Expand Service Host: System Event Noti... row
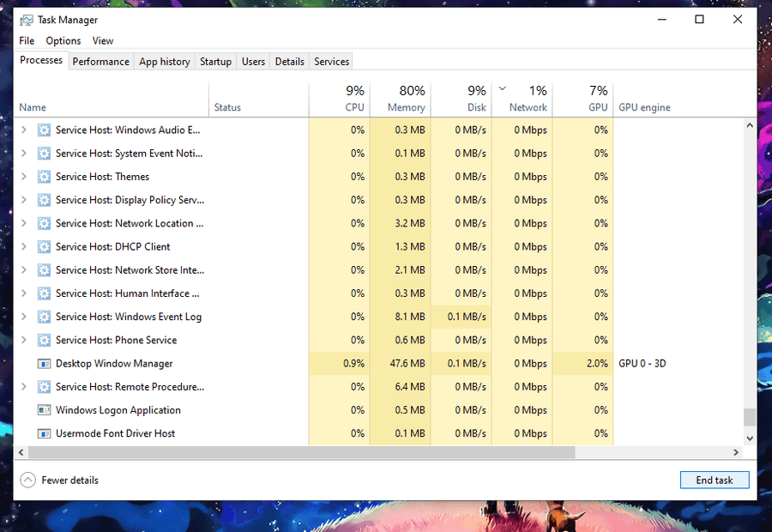Image resolution: width=772 pixels, height=532 pixels. [x=24, y=154]
